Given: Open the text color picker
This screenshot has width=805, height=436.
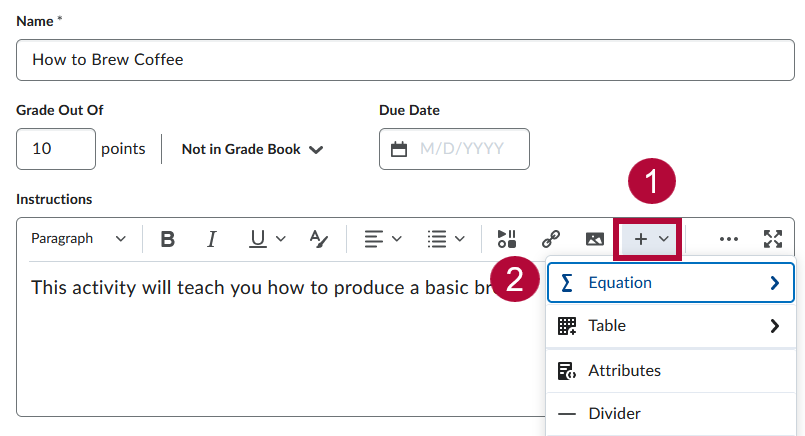Looking at the screenshot, I should click(x=318, y=239).
